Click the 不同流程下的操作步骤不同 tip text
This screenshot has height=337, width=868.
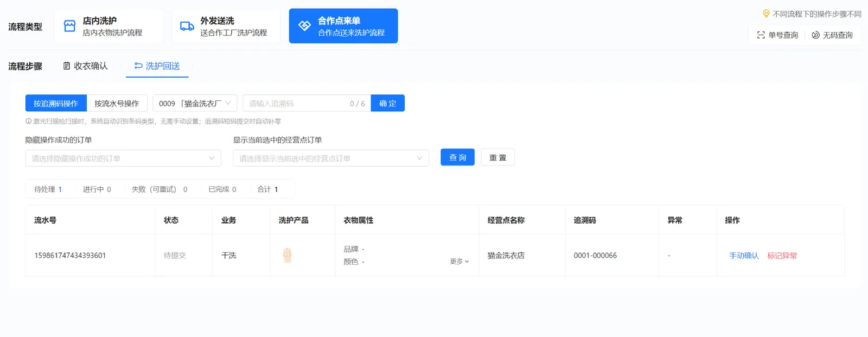click(x=817, y=14)
